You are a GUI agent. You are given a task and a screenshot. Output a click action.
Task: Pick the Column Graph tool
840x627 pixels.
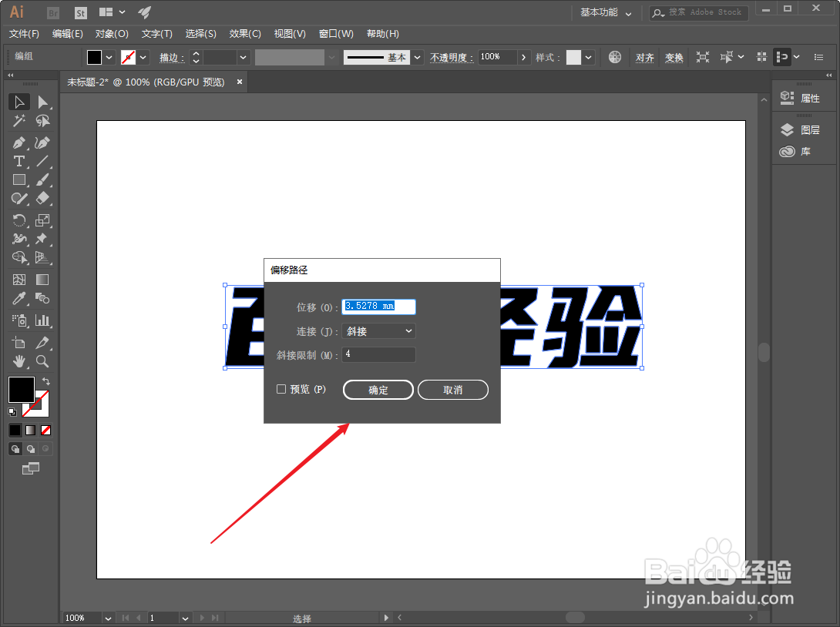coord(42,320)
